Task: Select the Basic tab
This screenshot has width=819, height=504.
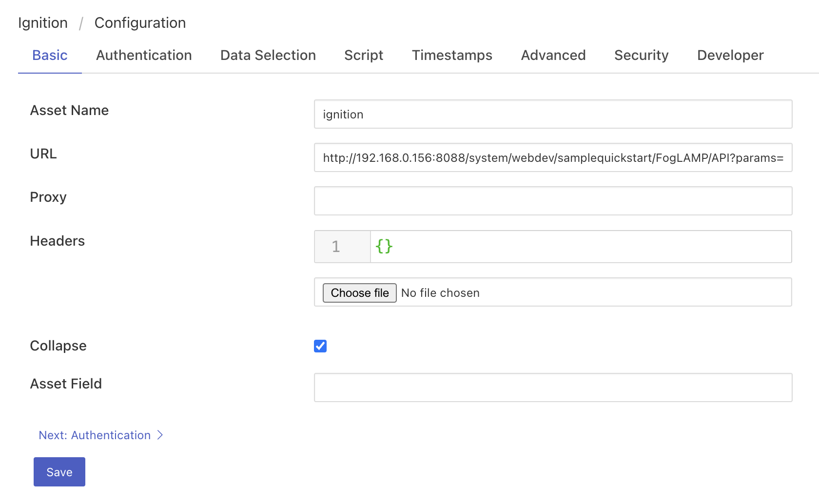Action: pyautogui.click(x=50, y=56)
